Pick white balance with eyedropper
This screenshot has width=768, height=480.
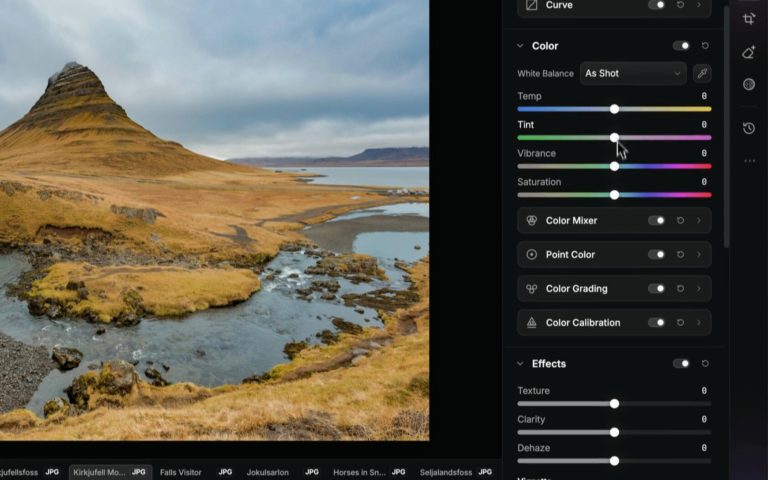[x=702, y=73]
